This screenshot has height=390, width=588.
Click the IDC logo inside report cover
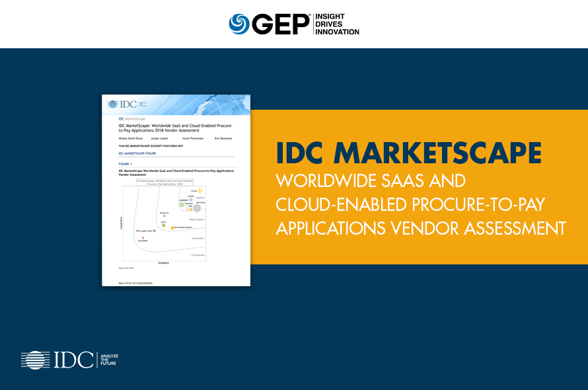[x=126, y=104]
